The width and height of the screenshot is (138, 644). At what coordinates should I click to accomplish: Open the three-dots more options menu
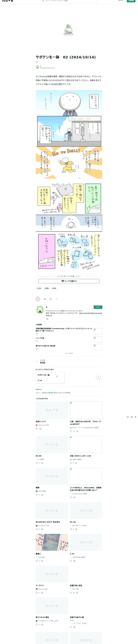(57, 299)
